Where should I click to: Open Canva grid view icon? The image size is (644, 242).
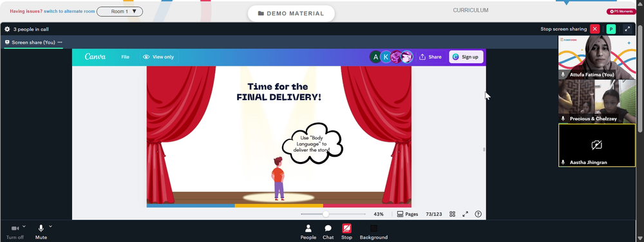pos(452,214)
